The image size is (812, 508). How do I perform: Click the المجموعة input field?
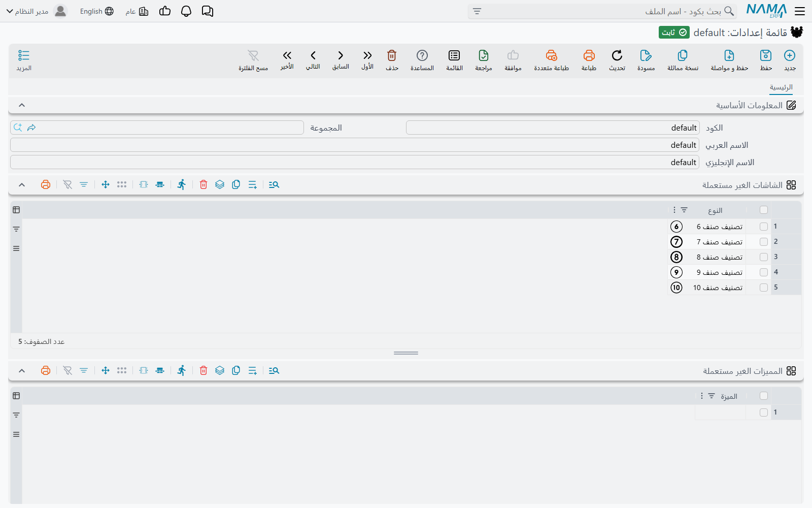[x=157, y=128]
